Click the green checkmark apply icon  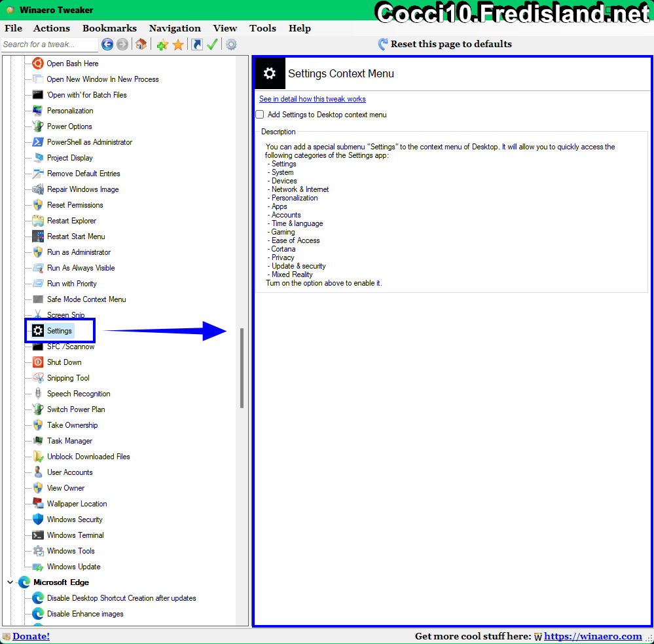pos(212,45)
